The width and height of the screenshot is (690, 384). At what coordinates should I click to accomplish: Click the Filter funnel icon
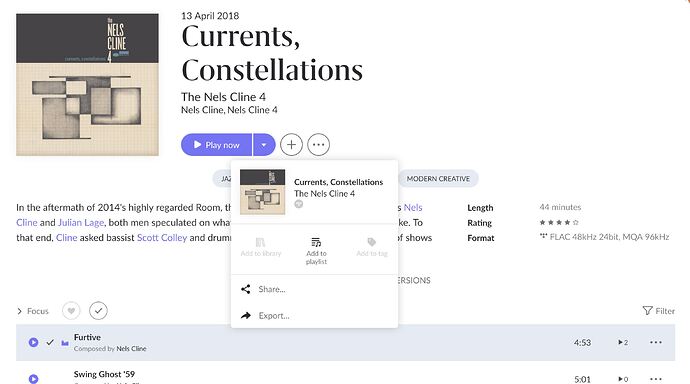pos(647,311)
